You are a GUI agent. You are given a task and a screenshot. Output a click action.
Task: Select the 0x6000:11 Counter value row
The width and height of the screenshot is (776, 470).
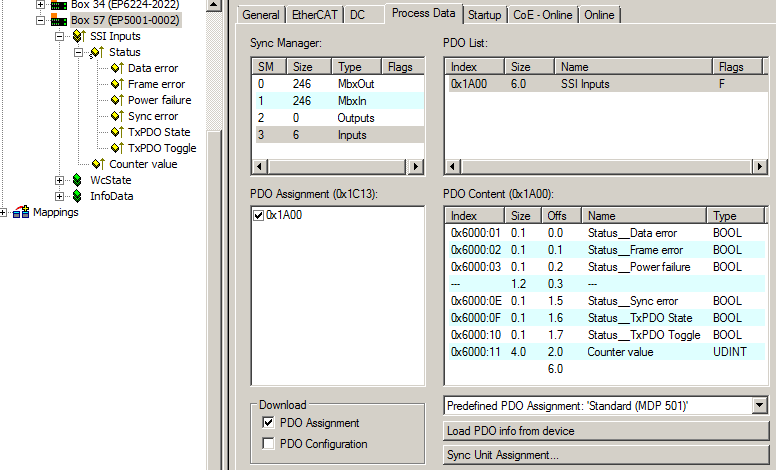pyautogui.click(x=607, y=352)
